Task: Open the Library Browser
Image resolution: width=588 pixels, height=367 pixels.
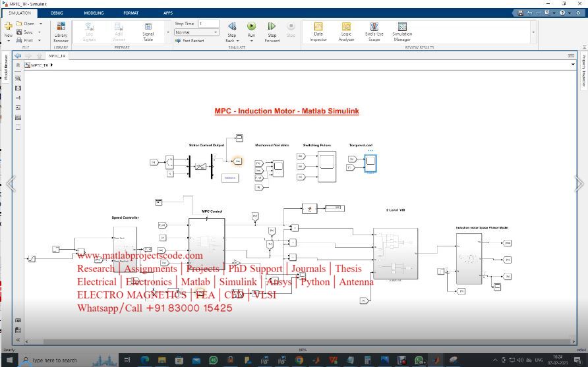Action: coord(61,31)
